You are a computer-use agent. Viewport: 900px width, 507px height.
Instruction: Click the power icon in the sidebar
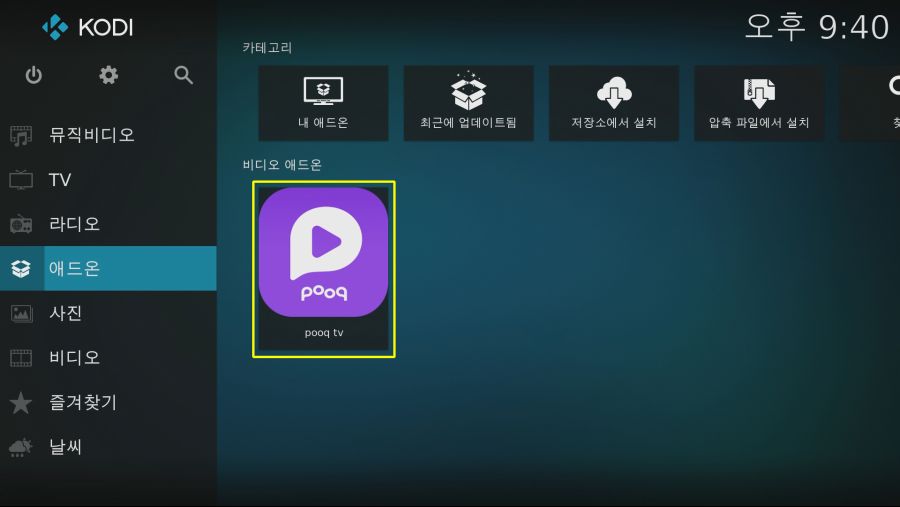[x=34, y=75]
